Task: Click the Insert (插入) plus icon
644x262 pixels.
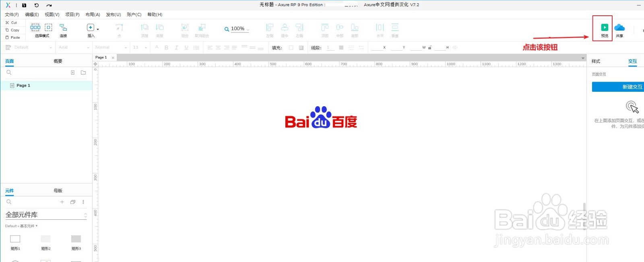Action: 91,27
